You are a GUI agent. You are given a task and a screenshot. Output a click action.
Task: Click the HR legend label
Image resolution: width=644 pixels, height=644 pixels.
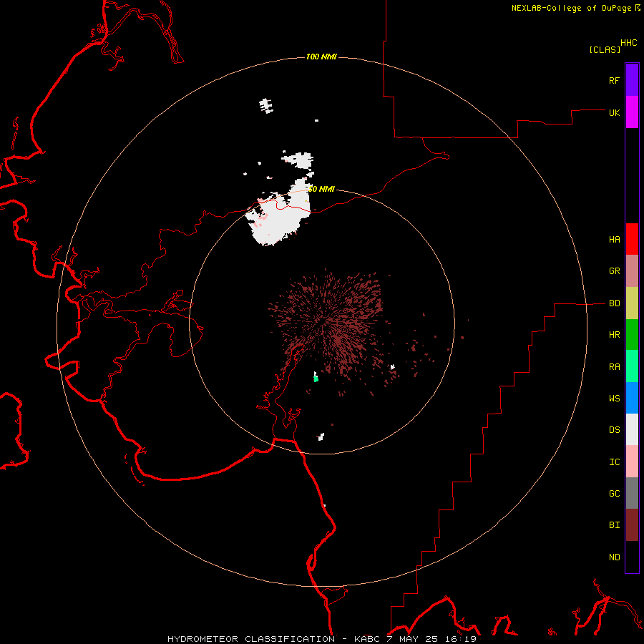pos(614,335)
